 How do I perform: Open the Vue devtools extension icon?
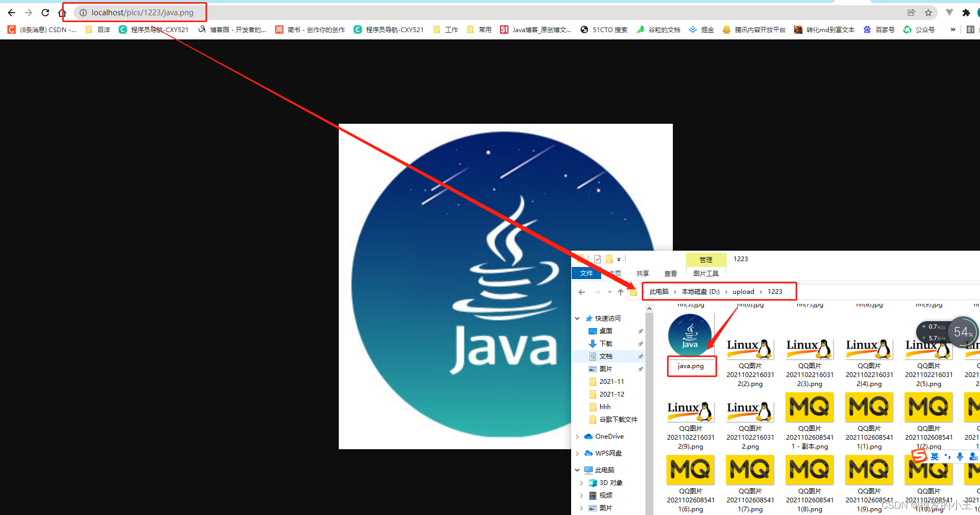[949, 13]
